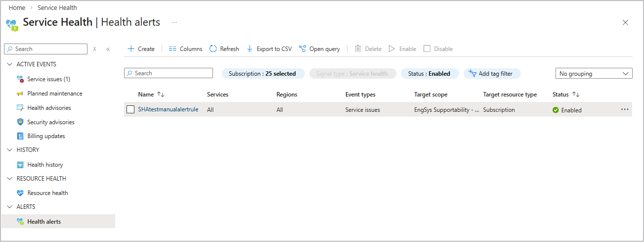This screenshot has width=644, height=242.
Task: Open the ellipsis menu beside Health alerts title
Action: pyautogui.click(x=174, y=22)
